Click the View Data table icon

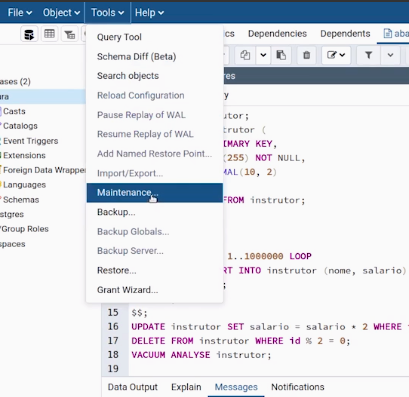coord(49,34)
